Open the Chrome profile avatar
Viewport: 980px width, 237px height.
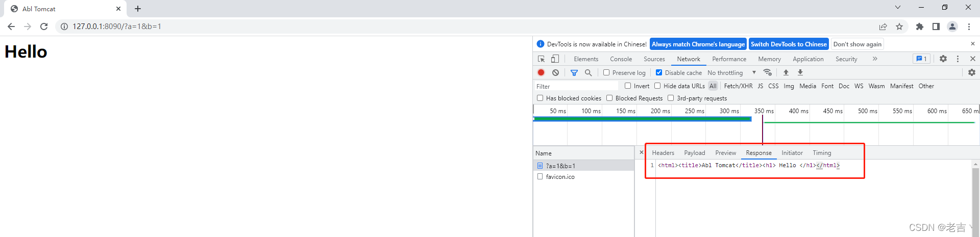pyautogui.click(x=952, y=27)
